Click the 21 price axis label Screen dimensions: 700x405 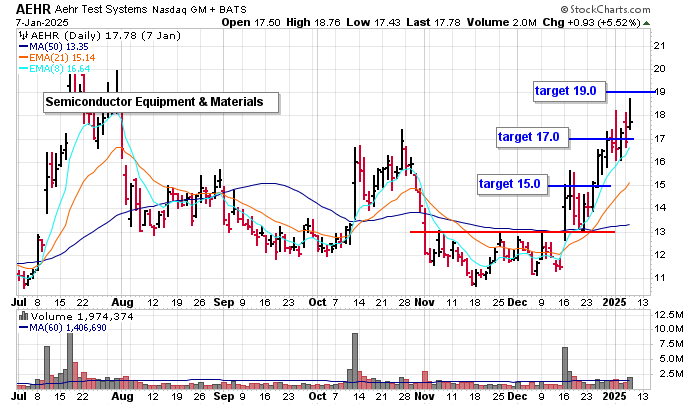(x=659, y=46)
